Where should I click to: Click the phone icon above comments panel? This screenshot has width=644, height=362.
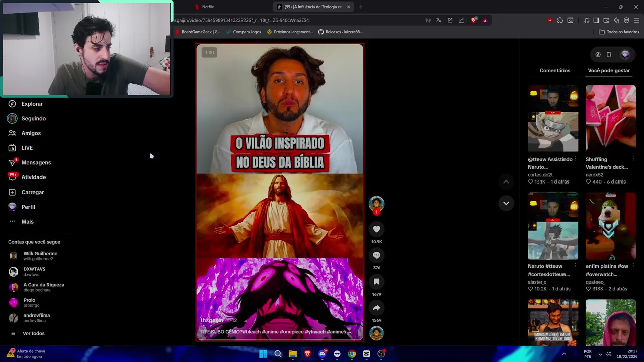pyautogui.click(x=608, y=55)
